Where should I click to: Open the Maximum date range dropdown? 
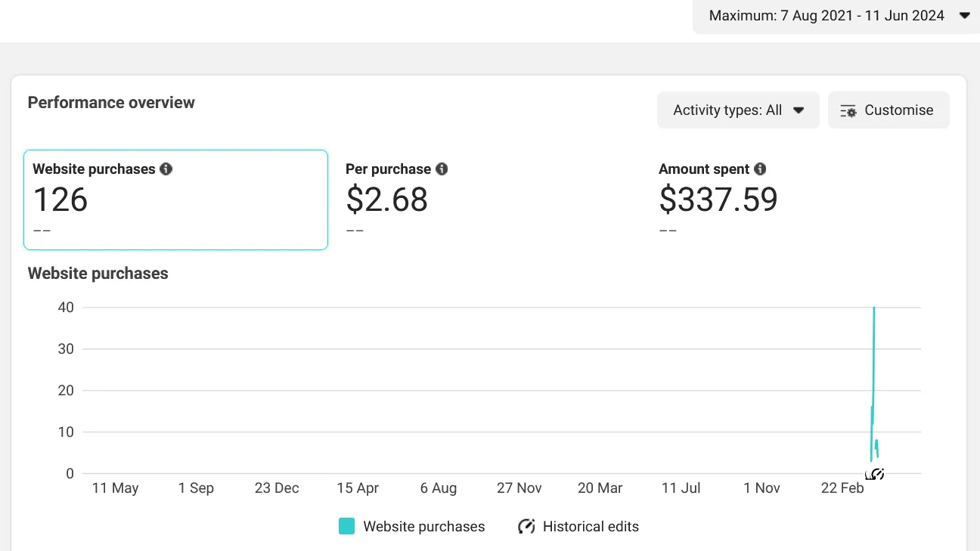[x=826, y=16]
